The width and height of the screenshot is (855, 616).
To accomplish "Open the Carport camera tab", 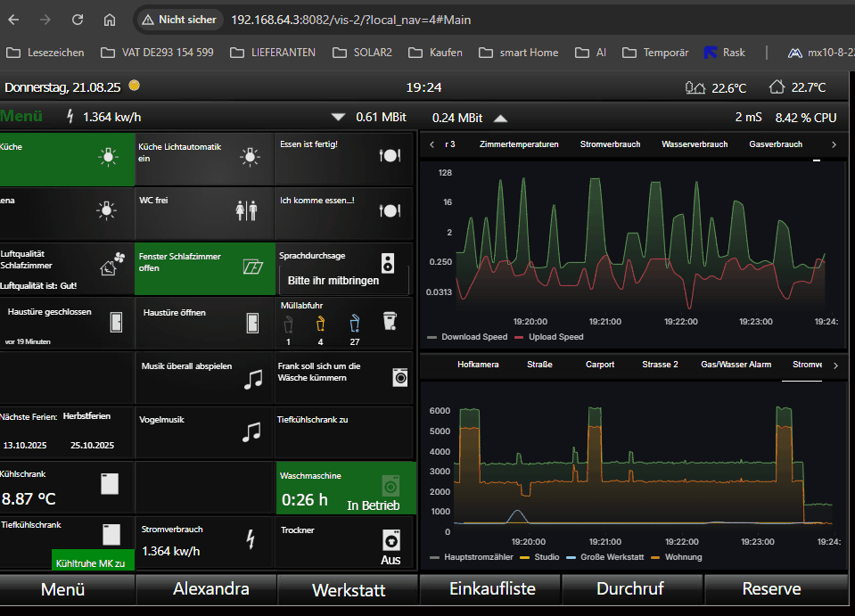I will click(600, 365).
